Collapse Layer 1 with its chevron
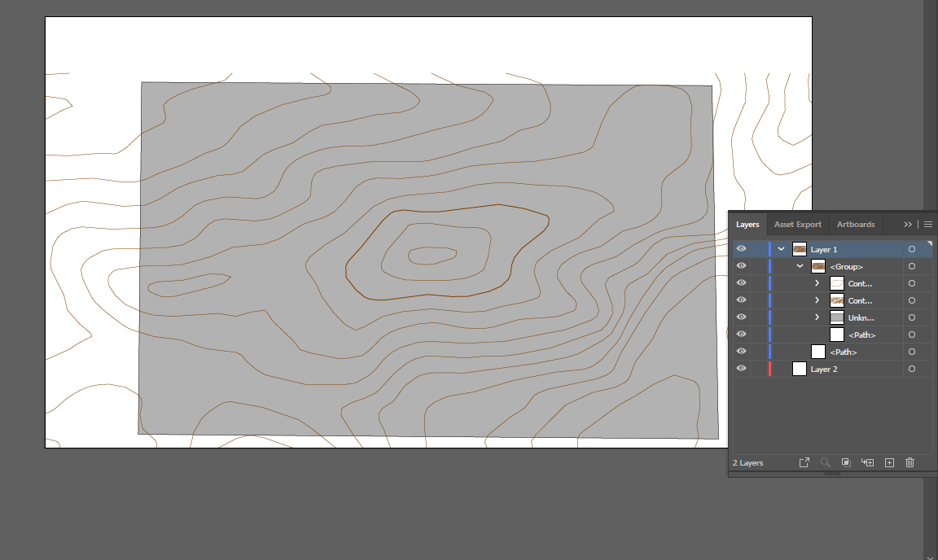Viewport: 938px width, 560px height. [781, 249]
